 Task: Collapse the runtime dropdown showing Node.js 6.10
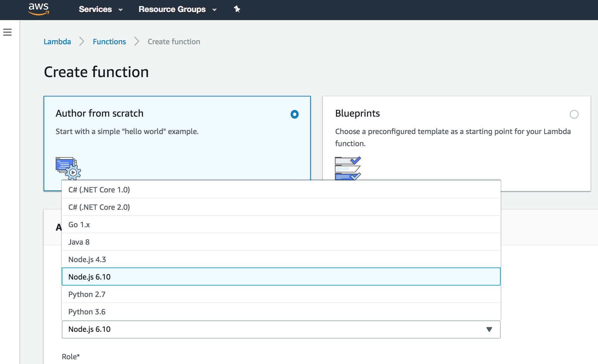tap(281, 329)
